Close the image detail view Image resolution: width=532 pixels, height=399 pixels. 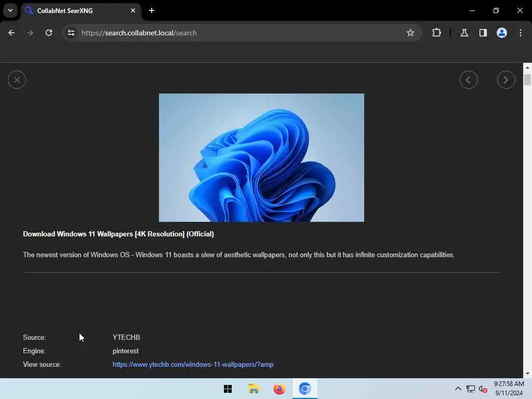coord(17,80)
